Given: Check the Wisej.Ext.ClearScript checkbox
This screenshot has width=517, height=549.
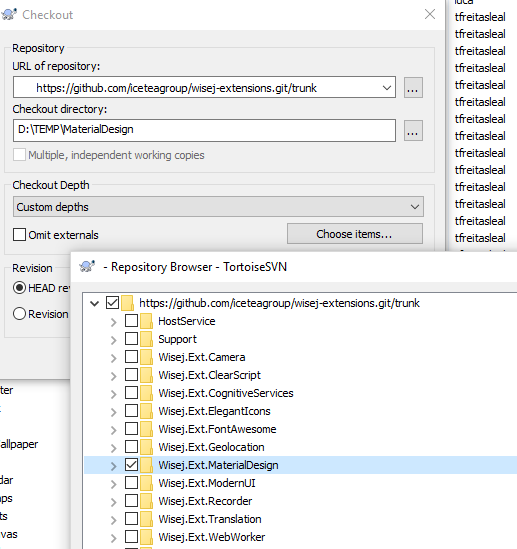Looking at the screenshot, I should 131,375.
